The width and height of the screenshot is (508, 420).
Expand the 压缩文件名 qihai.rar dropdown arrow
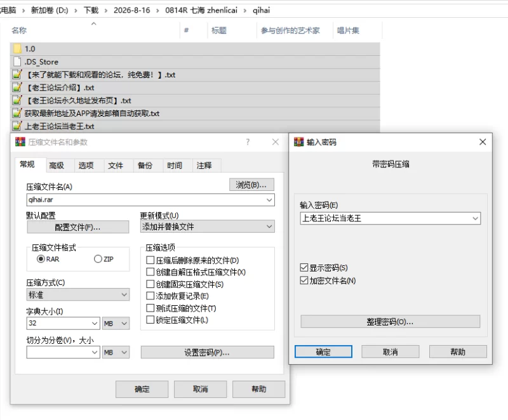click(269, 200)
